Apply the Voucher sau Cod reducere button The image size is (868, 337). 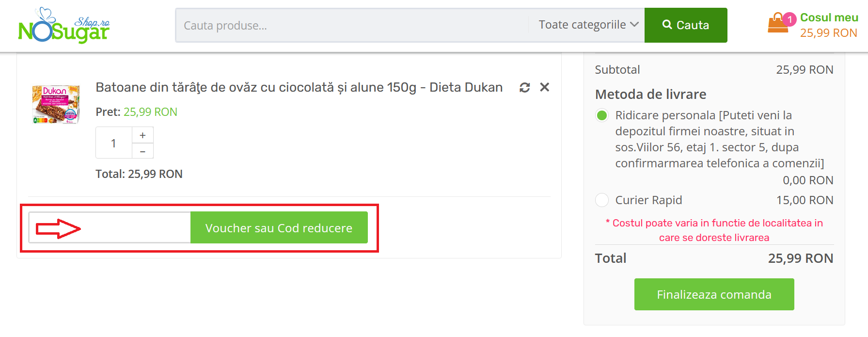[x=279, y=228]
